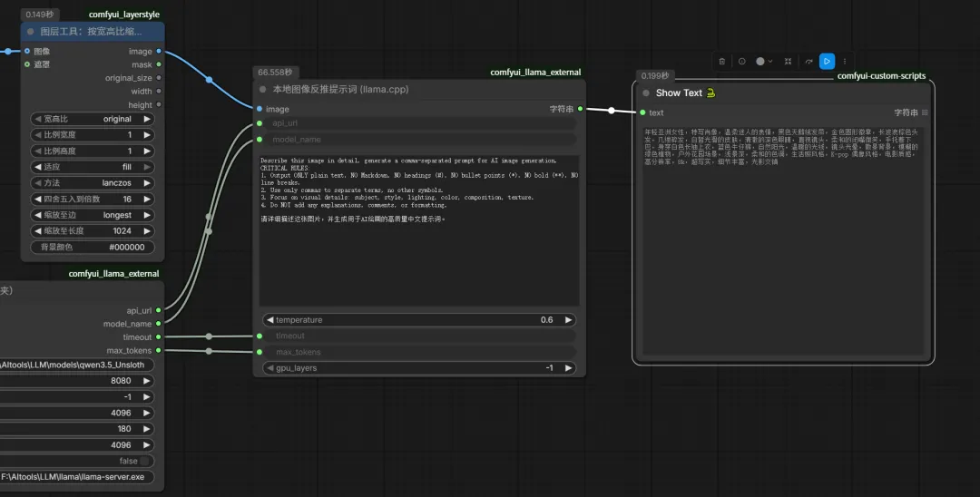Click the prompt text area in llama.cpp node

coord(419,230)
